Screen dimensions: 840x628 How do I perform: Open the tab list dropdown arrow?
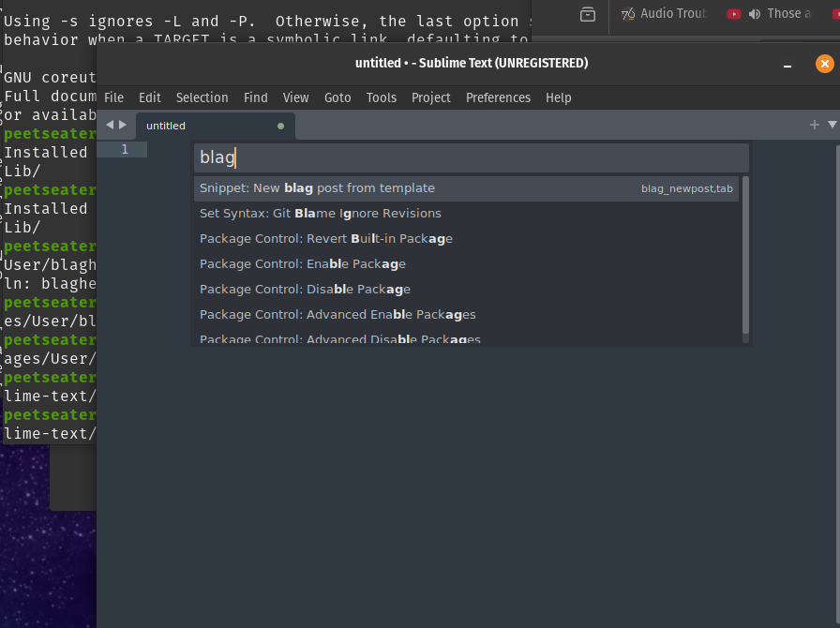(x=832, y=125)
